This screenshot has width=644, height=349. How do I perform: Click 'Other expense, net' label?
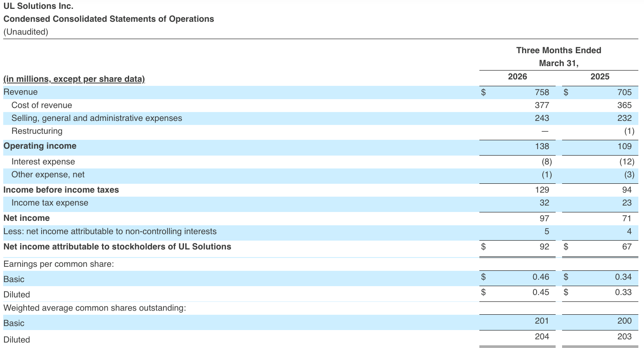click(x=48, y=174)
